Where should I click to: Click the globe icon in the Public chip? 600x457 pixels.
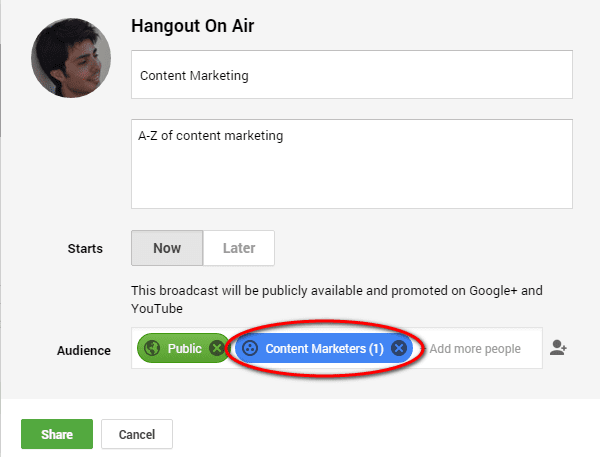click(152, 349)
